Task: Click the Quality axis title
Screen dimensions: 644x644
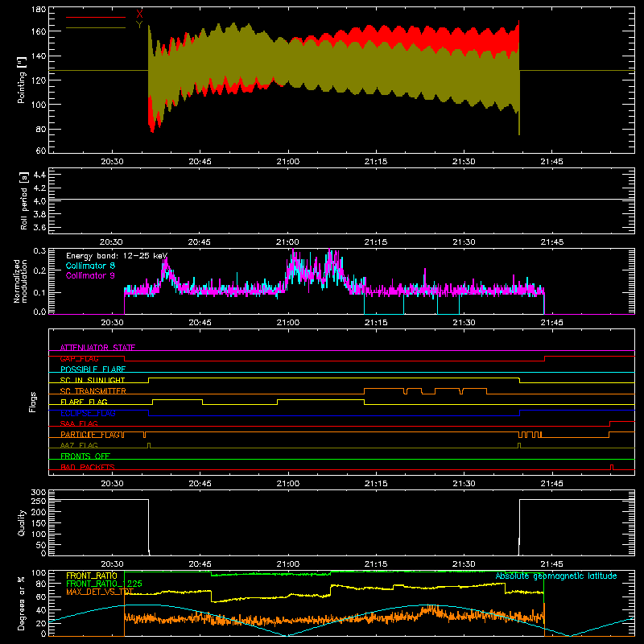Action: (x=22, y=522)
